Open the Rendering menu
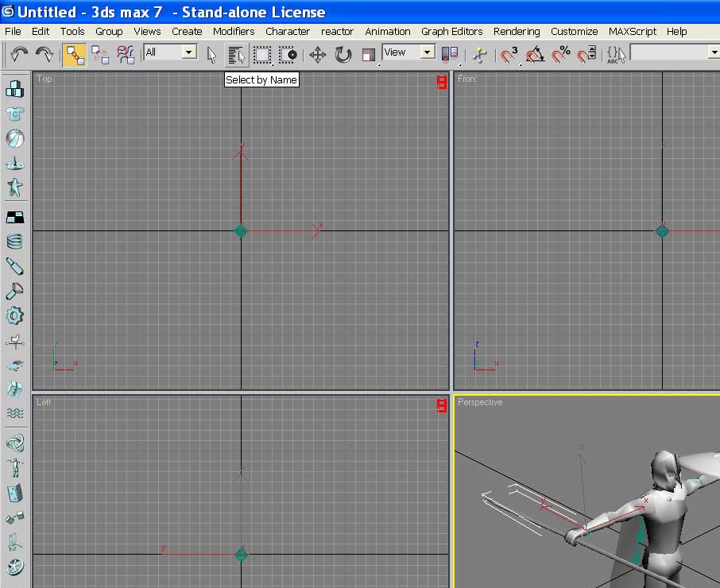 tap(517, 31)
